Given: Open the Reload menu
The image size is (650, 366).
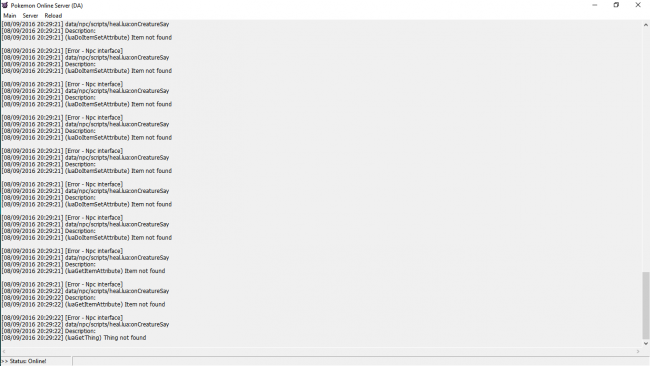Looking at the screenshot, I should coord(53,16).
